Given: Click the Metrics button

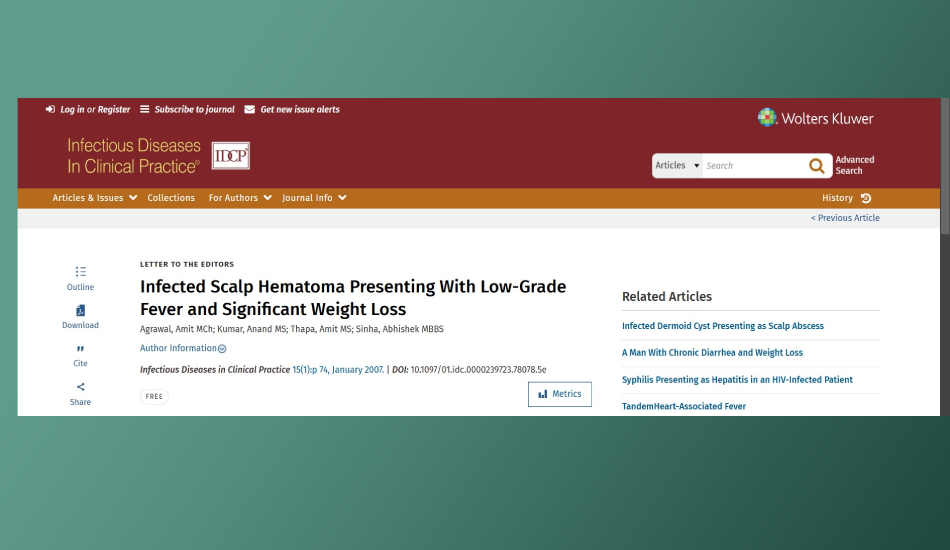Looking at the screenshot, I should click(x=559, y=394).
